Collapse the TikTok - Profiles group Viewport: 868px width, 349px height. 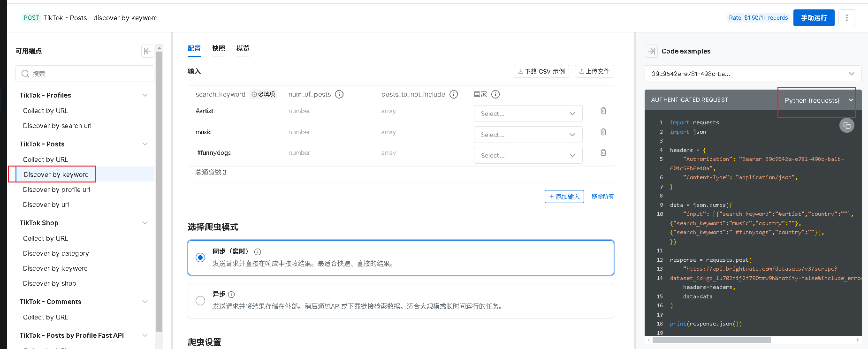pos(145,95)
